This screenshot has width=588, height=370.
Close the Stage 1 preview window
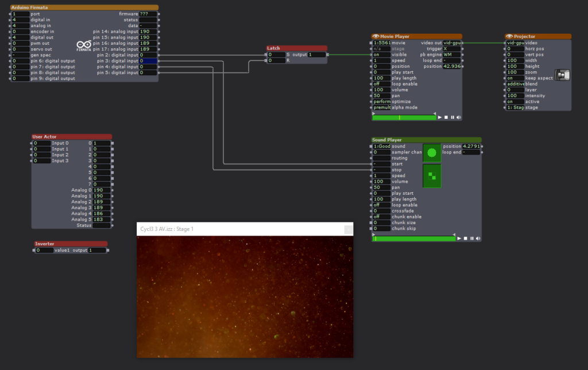(x=347, y=229)
